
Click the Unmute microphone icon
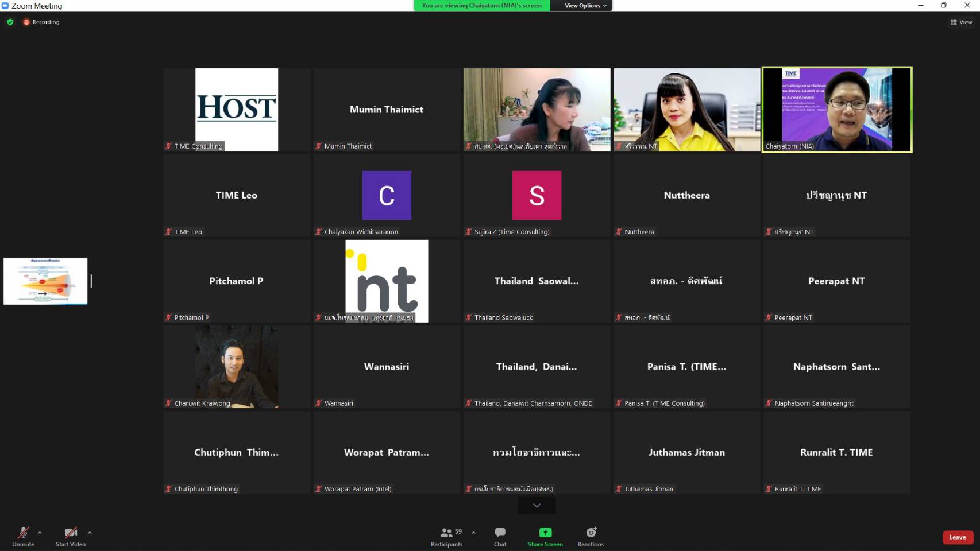(23, 533)
